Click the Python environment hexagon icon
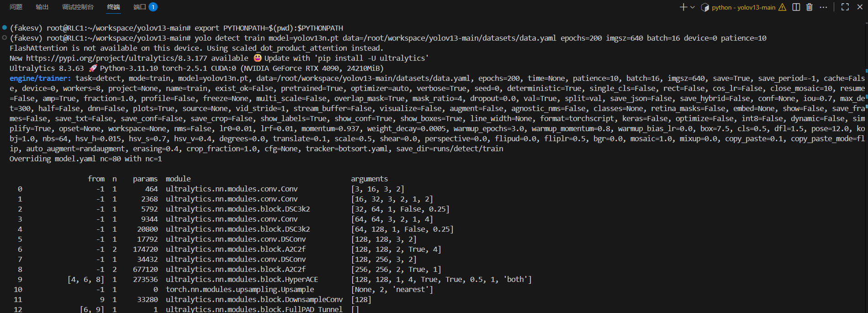 pos(704,7)
